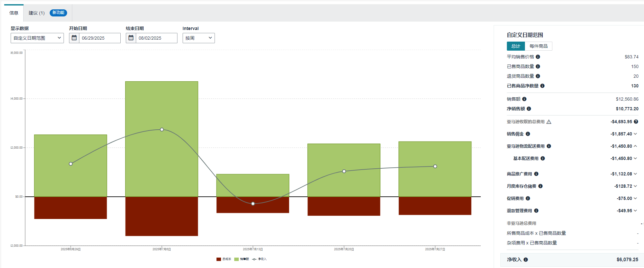Click info icon beside 已售商品数量
Image resolution: width=644 pixels, height=268 pixels.
[x=538, y=66]
